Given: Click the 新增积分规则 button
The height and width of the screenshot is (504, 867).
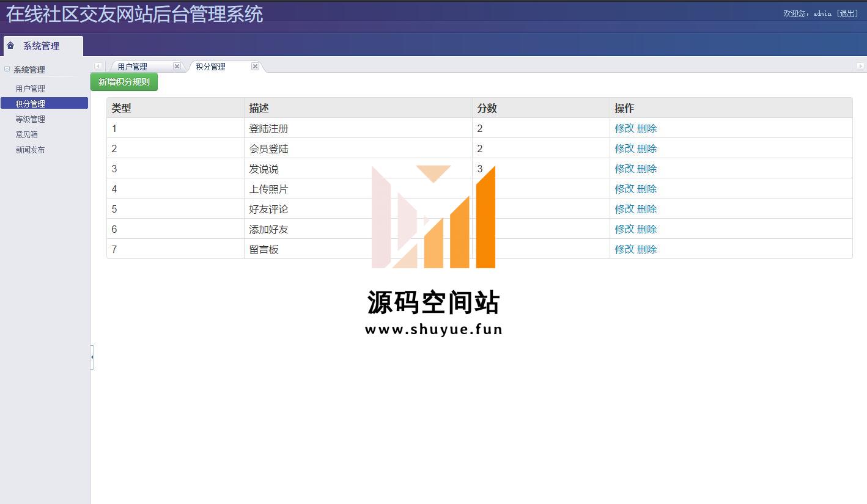Looking at the screenshot, I should coord(124,82).
